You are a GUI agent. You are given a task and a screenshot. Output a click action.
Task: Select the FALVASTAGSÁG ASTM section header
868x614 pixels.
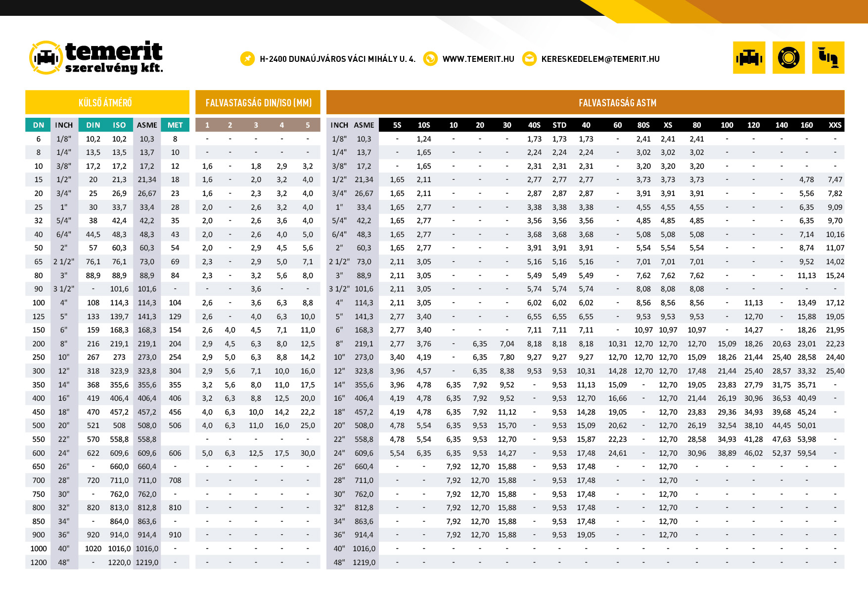[585, 102]
